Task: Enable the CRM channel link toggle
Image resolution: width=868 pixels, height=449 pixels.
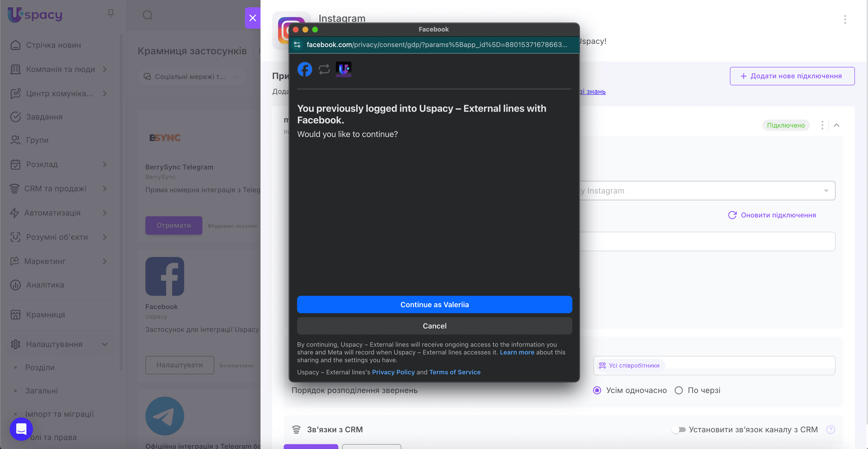Action: coord(679,429)
